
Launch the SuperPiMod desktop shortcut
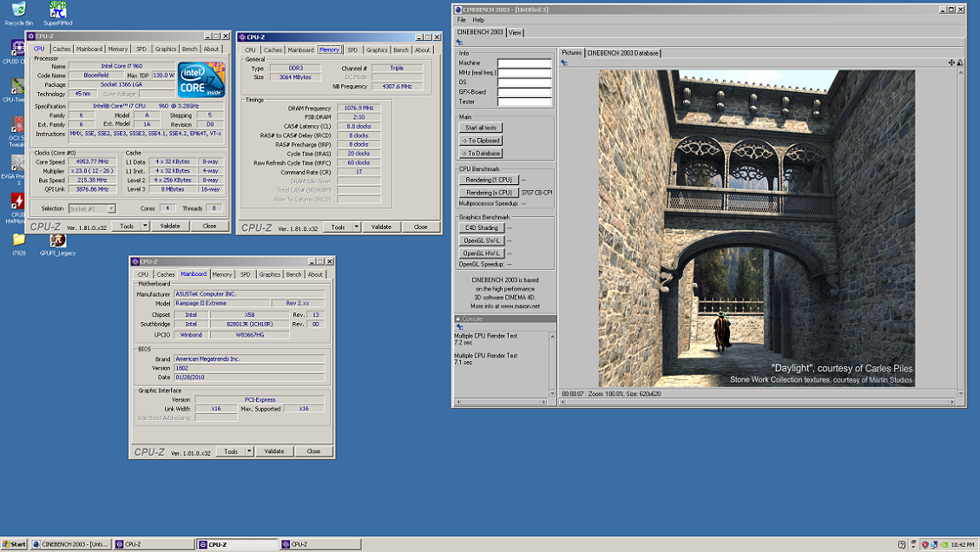tap(57, 12)
